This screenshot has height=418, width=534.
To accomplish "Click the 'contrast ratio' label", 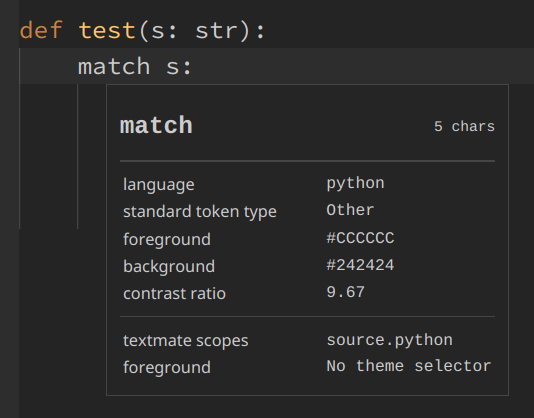I will click(x=174, y=294).
